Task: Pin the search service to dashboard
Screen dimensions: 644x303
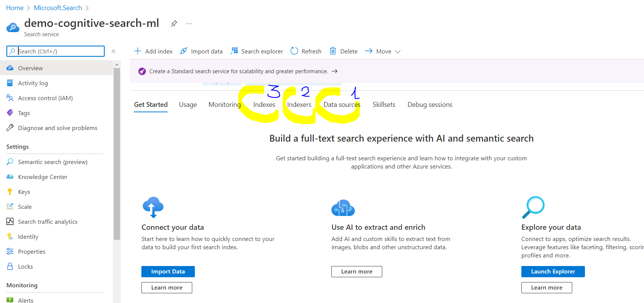Action: point(174,24)
